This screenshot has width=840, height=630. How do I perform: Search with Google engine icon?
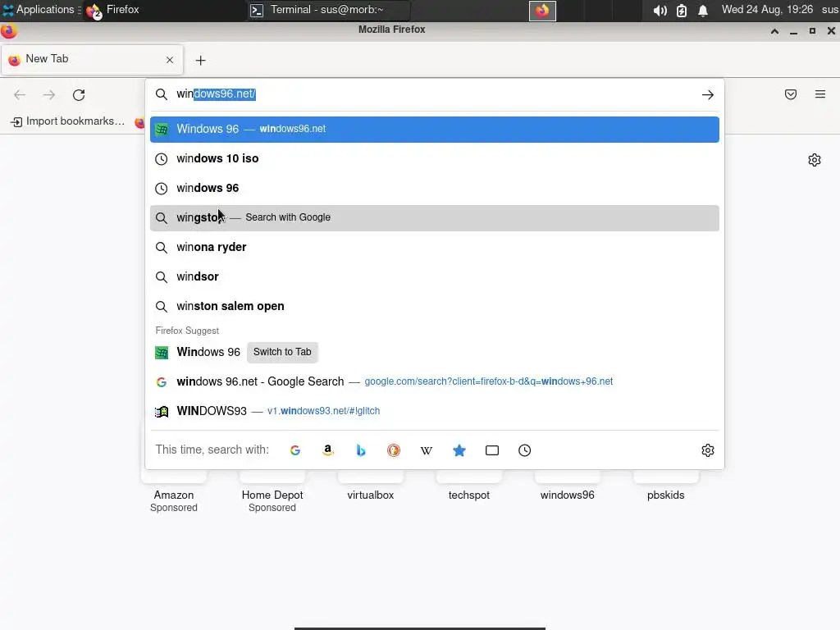295,450
